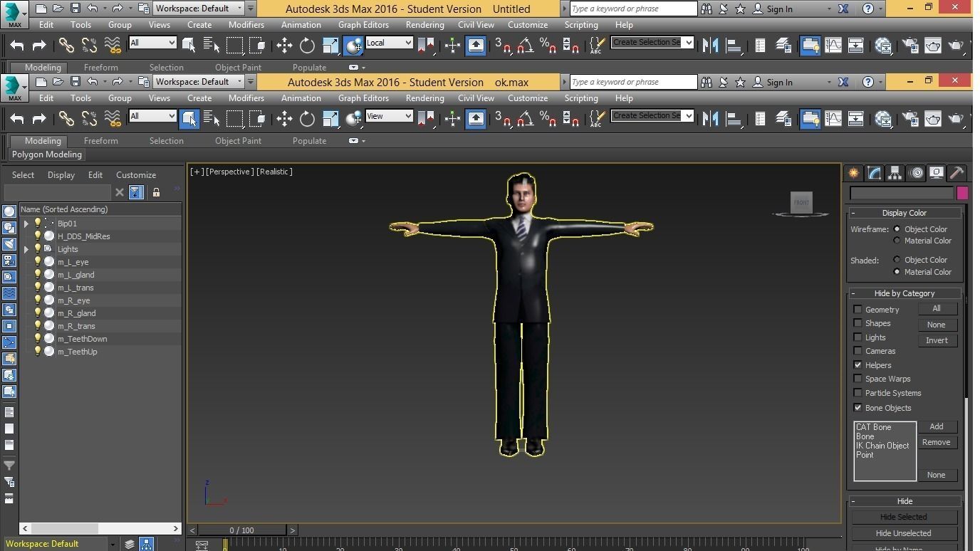The height and width of the screenshot is (551, 980).
Task: Open Edit Named Selection Sets in ok.max
Action: point(597,119)
